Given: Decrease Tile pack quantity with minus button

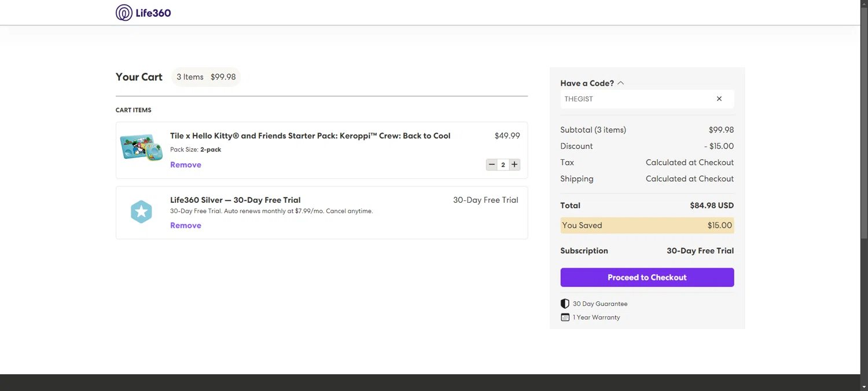Looking at the screenshot, I should click(x=492, y=165).
